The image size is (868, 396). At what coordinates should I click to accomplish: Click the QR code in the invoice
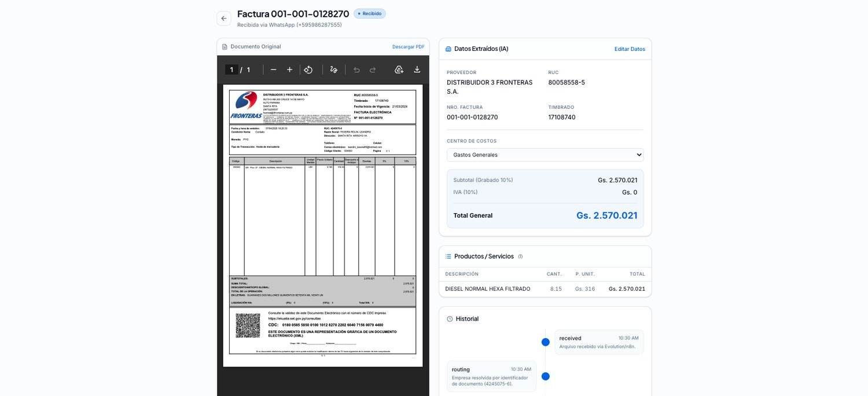(248, 325)
